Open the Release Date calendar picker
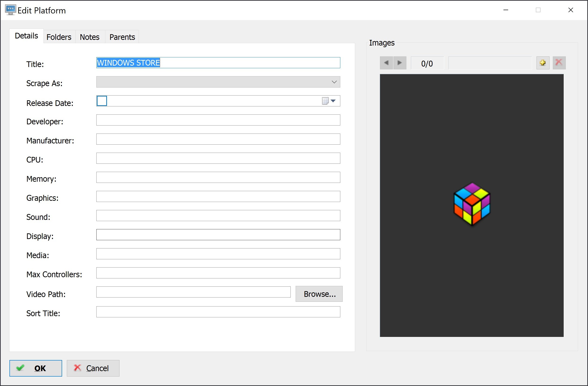This screenshot has height=386, width=588. pos(329,101)
